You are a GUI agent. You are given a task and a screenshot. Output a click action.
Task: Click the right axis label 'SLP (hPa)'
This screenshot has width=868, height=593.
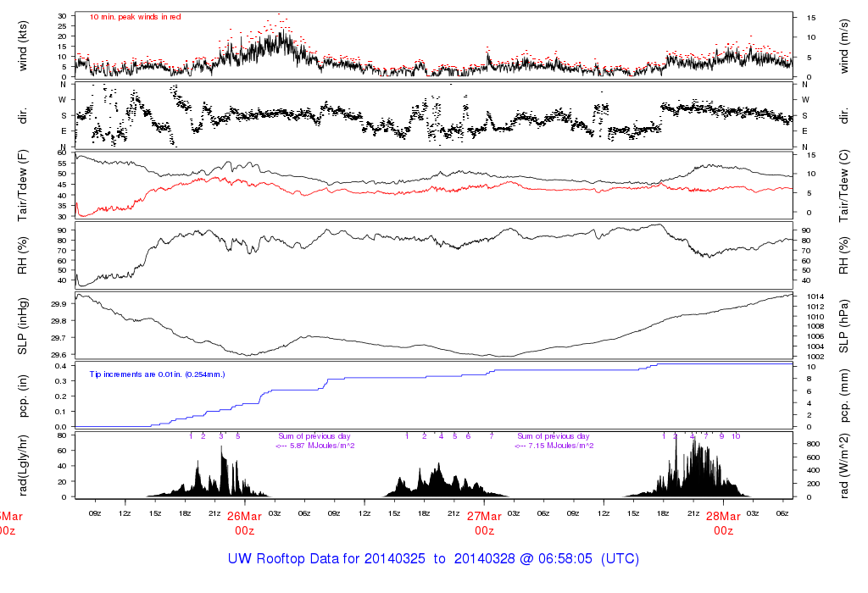[x=843, y=326]
